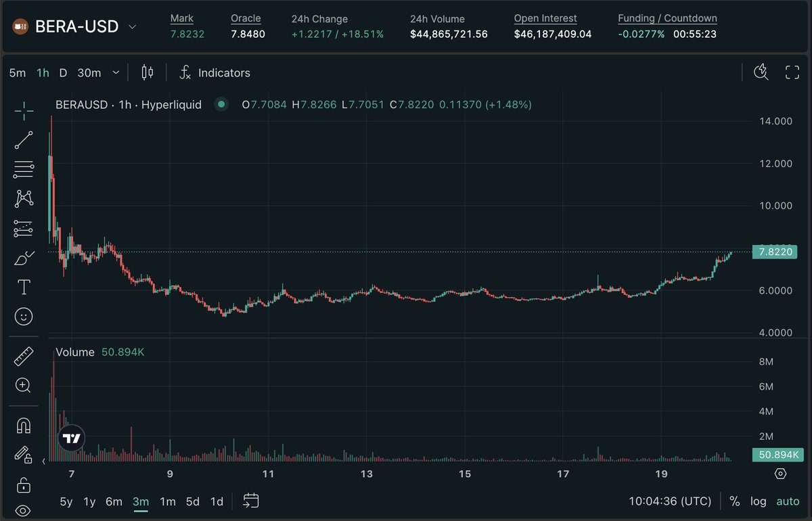Toggle auto scale on price axis
812x521 pixels.
pyautogui.click(x=788, y=501)
